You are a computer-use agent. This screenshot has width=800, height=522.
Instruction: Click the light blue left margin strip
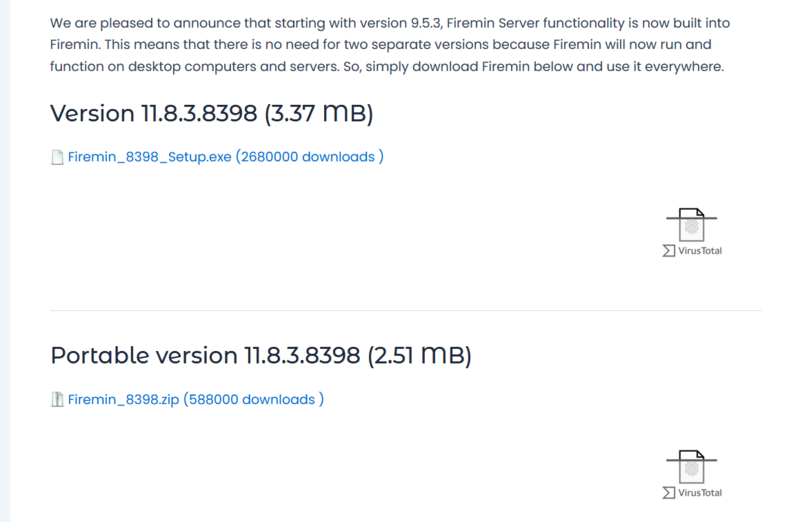[5, 261]
